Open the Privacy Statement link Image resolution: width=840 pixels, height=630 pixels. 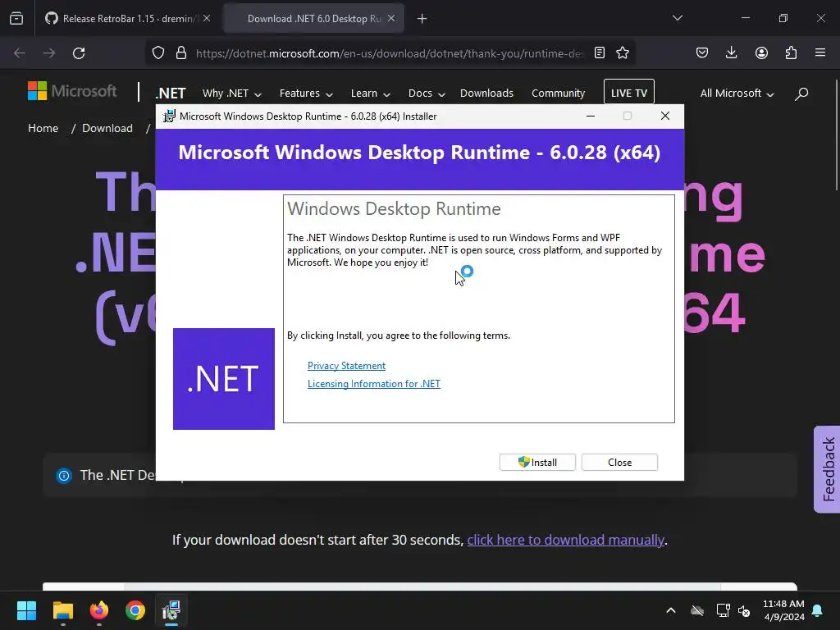(347, 365)
